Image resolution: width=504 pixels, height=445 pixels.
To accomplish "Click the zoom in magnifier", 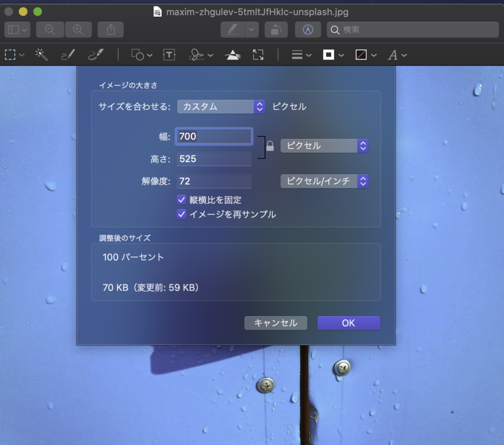I will pos(78,30).
